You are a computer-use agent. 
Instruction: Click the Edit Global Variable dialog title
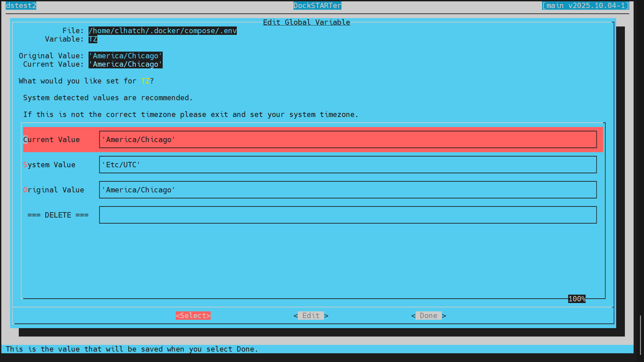(306, 22)
